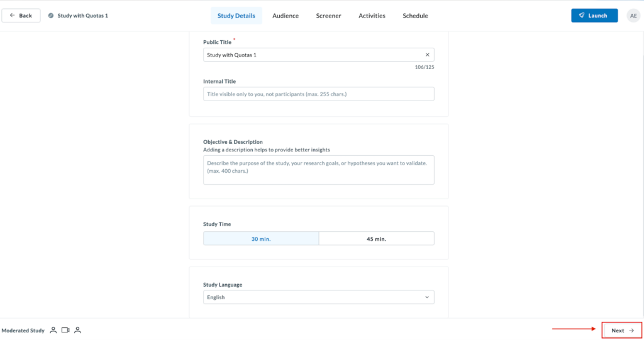The width and height of the screenshot is (644, 340).
Task: Click the Next button
Action: (x=622, y=330)
